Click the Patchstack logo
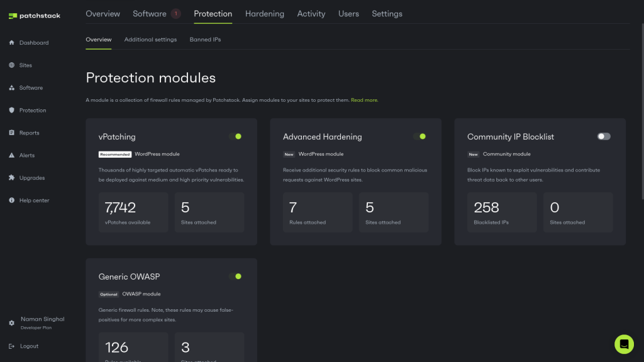The height and width of the screenshot is (362, 644). pyautogui.click(x=34, y=15)
